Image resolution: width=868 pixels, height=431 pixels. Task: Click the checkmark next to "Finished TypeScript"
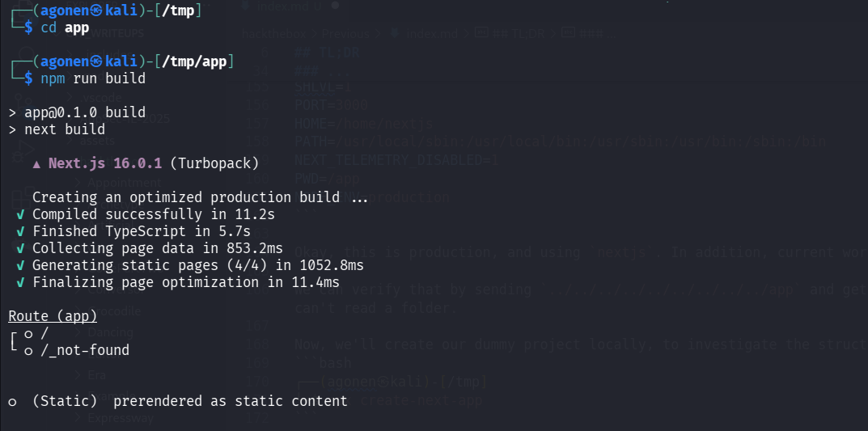[x=20, y=231]
